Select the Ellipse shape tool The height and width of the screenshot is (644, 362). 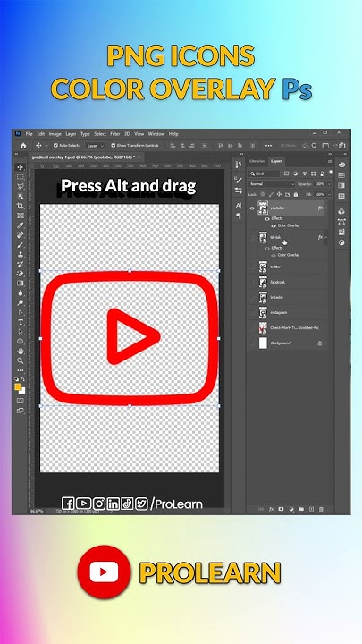click(x=20, y=342)
